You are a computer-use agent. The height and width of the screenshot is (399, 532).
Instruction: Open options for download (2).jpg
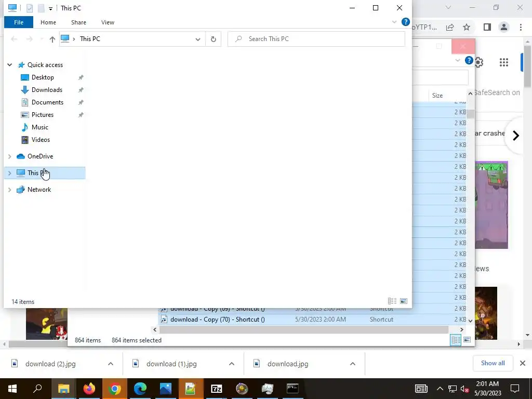click(111, 364)
